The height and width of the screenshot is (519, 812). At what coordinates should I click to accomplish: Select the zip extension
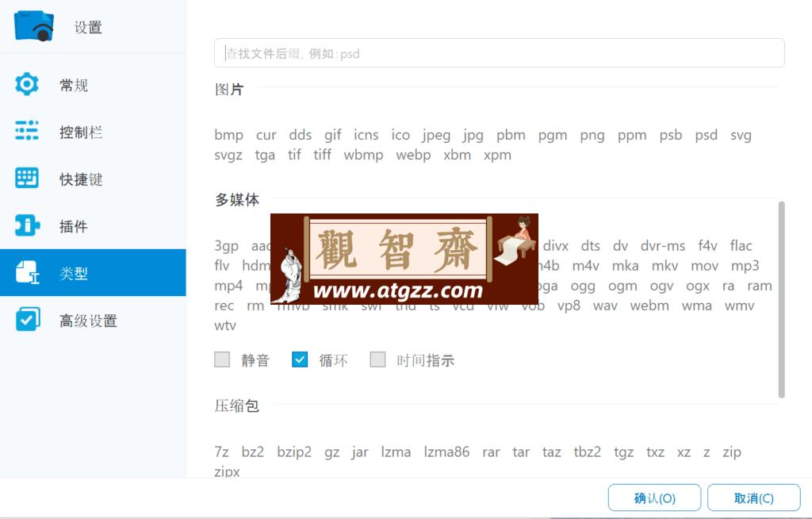tap(732, 452)
